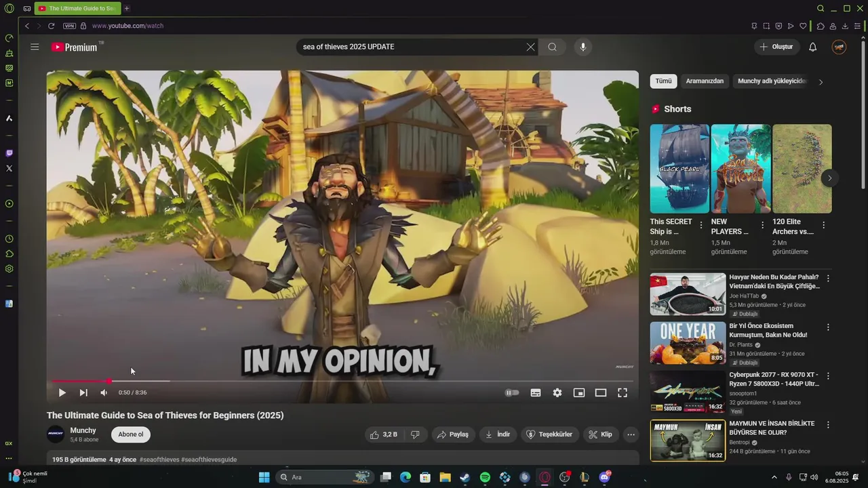This screenshot has height=488, width=868.
Task: Open Spotify from the Windows taskbar
Action: point(485,477)
